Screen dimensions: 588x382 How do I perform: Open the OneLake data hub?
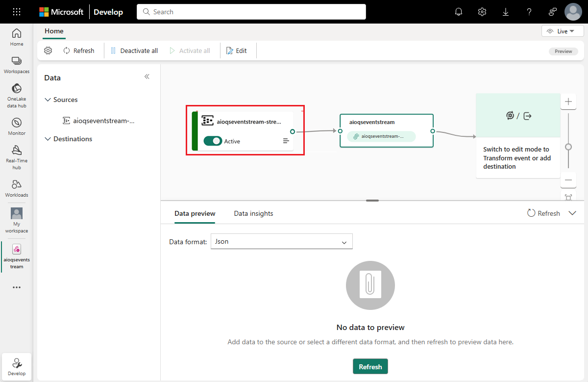point(16,93)
